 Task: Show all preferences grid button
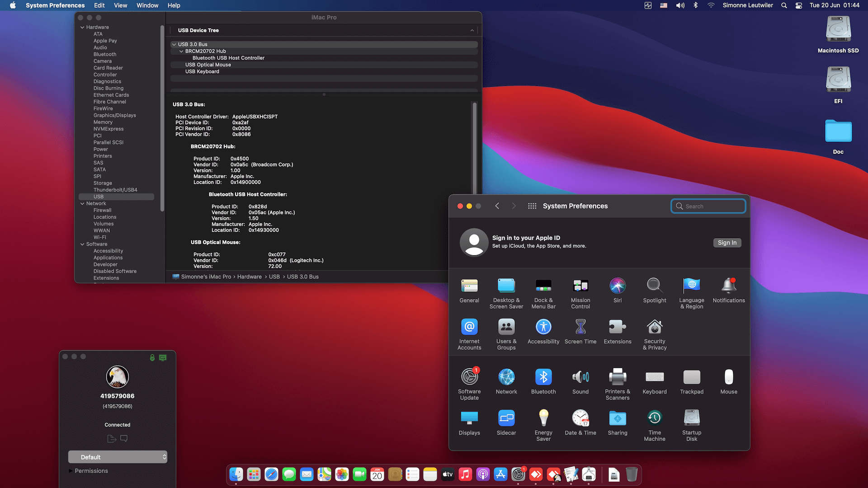pyautogui.click(x=532, y=206)
